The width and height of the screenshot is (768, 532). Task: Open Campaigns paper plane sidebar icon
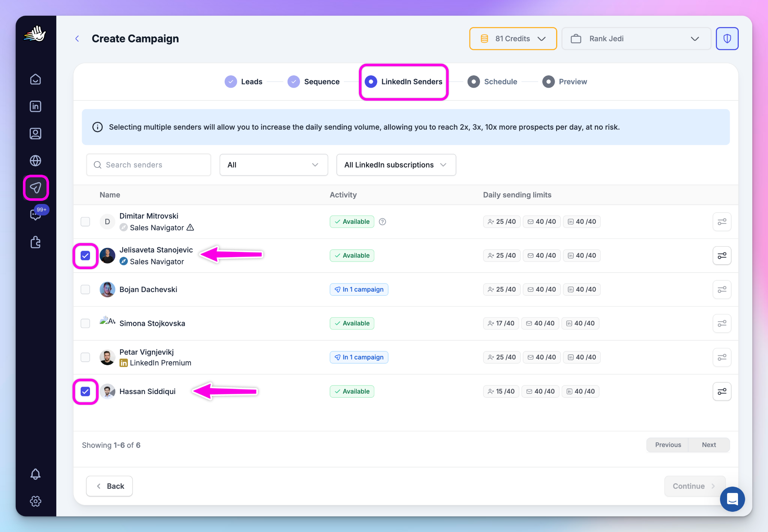tap(36, 187)
